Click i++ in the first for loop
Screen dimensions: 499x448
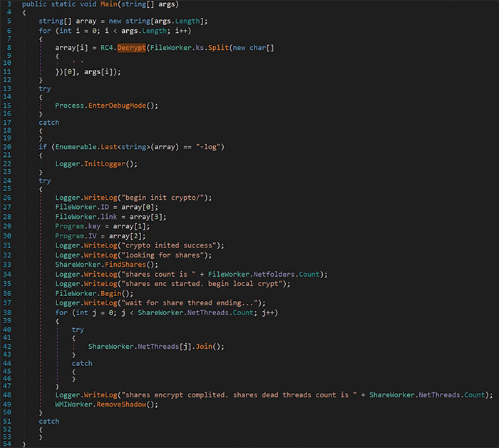[181, 31]
